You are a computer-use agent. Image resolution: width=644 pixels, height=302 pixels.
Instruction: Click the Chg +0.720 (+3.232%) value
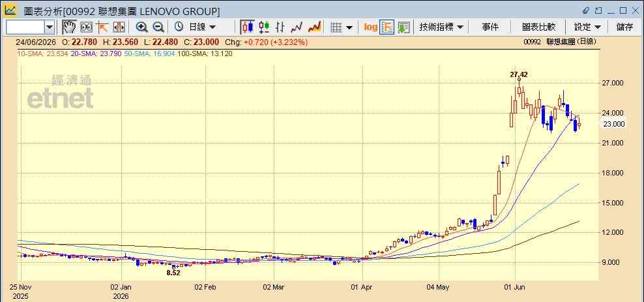[265, 42]
